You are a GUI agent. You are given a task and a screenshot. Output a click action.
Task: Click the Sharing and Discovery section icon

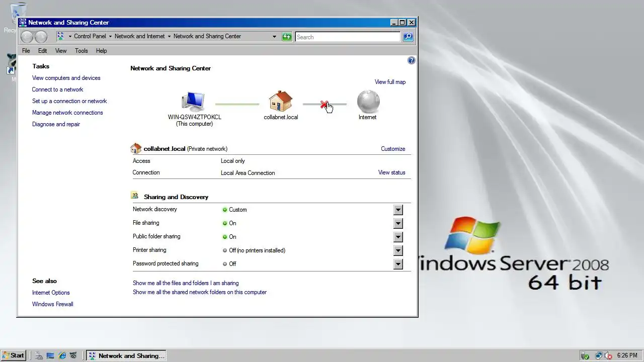pyautogui.click(x=135, y=196)
